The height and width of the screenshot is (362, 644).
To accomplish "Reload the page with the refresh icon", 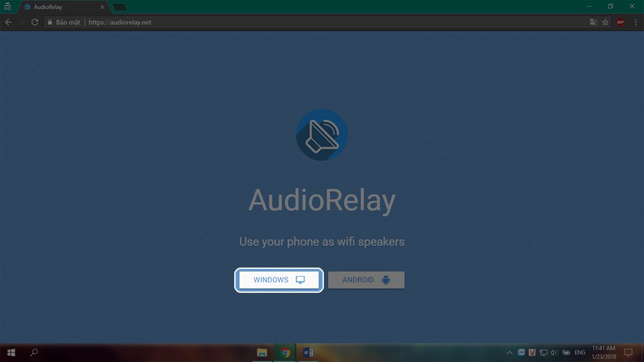I will tap(35, 22).
